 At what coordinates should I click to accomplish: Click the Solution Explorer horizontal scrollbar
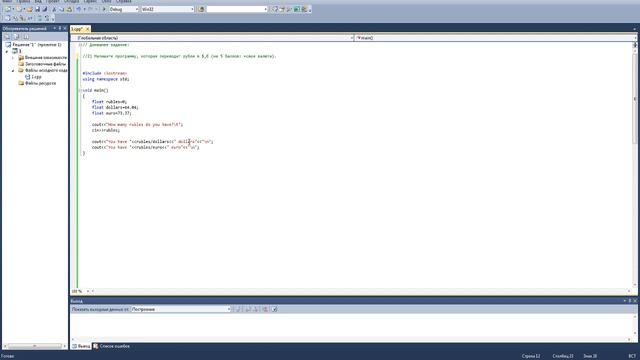pyautogui.click(x=34, y=346)
